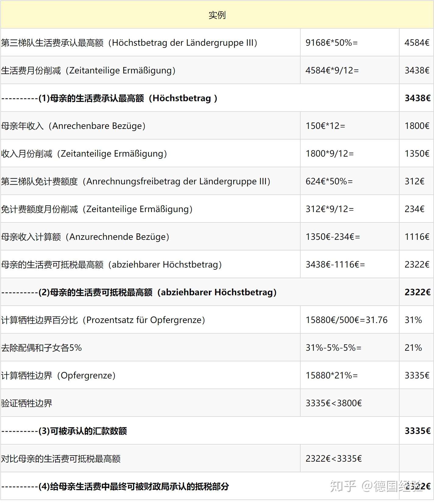434x504 pixels.
Task: Click the result value '4584€'
Action: 417,43
